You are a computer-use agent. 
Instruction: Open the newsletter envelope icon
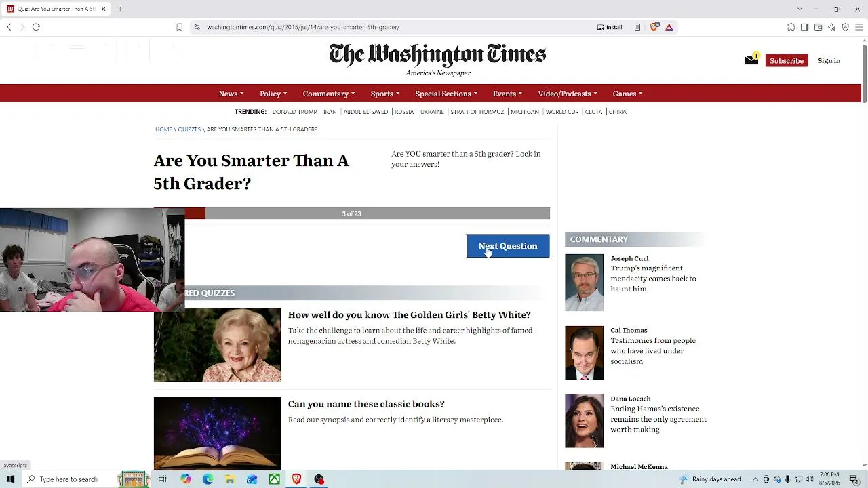[x=751, y=60]
